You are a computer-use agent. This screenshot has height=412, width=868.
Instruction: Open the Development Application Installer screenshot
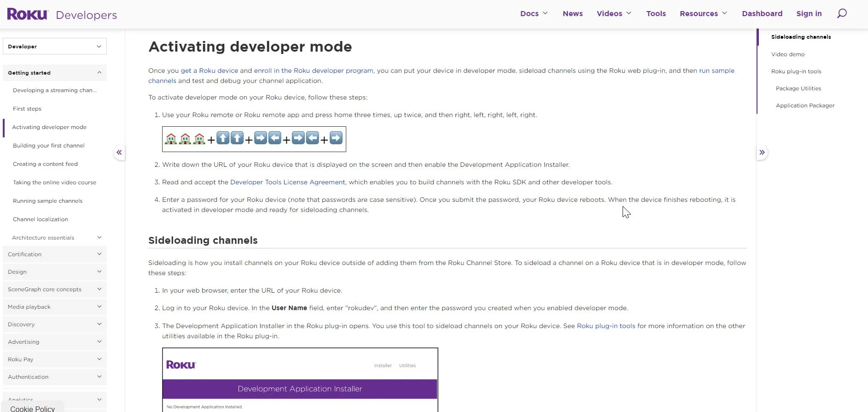(300, 380)
